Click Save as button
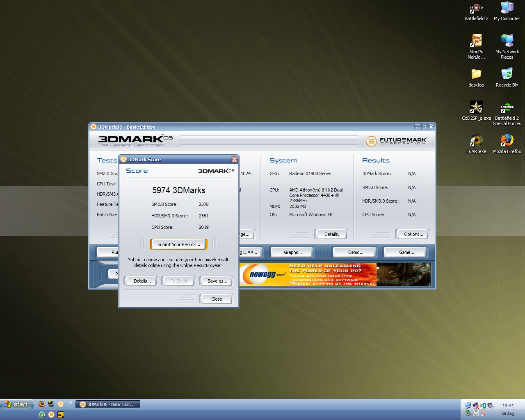Viewport: 525px width, 420px height. click(217, 281)
